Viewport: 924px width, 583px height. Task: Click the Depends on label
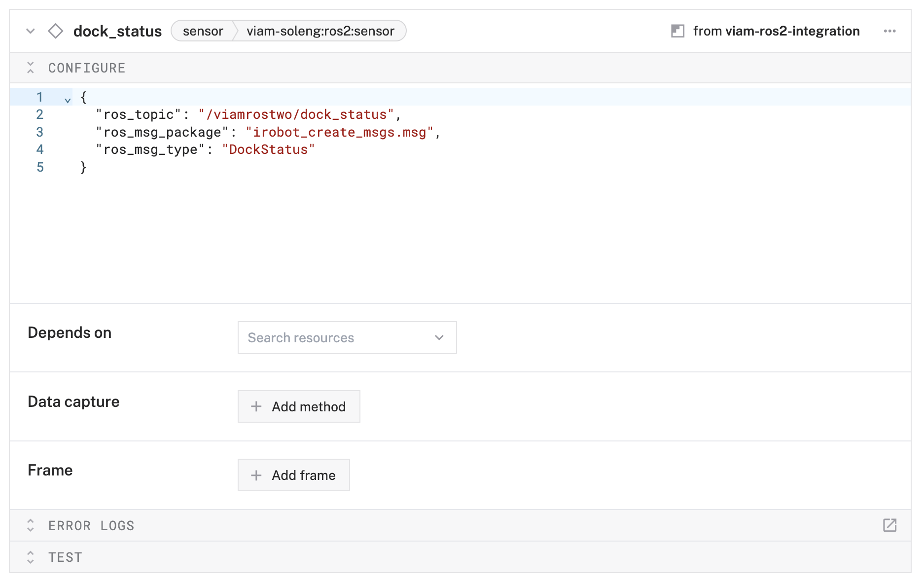click(x=70, y=332)
